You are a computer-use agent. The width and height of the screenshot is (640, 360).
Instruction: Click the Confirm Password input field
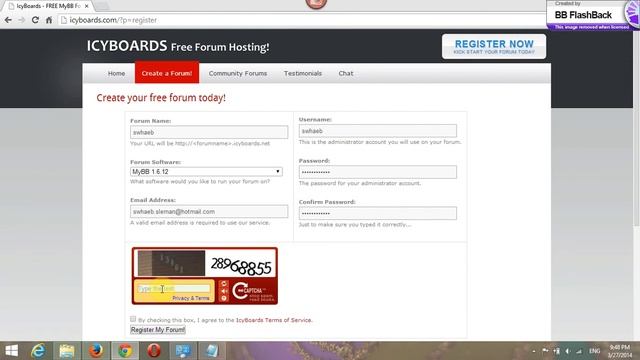[378, 213]
